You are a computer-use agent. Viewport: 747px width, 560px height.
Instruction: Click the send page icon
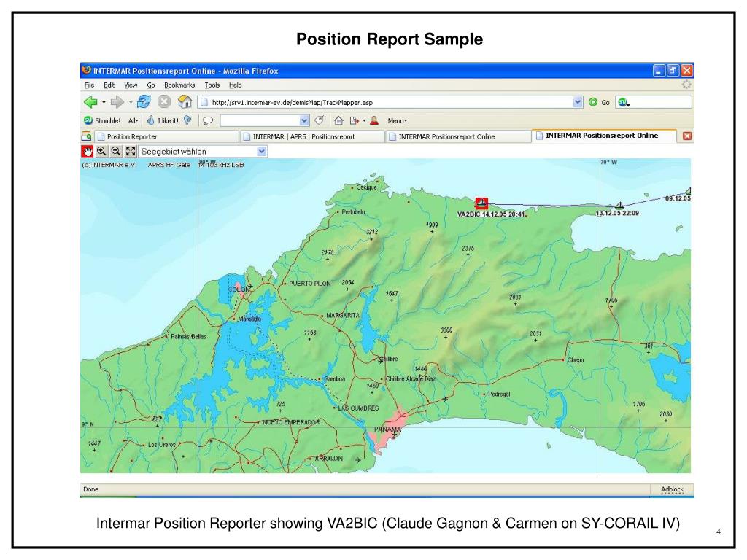[x=354, y=120]
